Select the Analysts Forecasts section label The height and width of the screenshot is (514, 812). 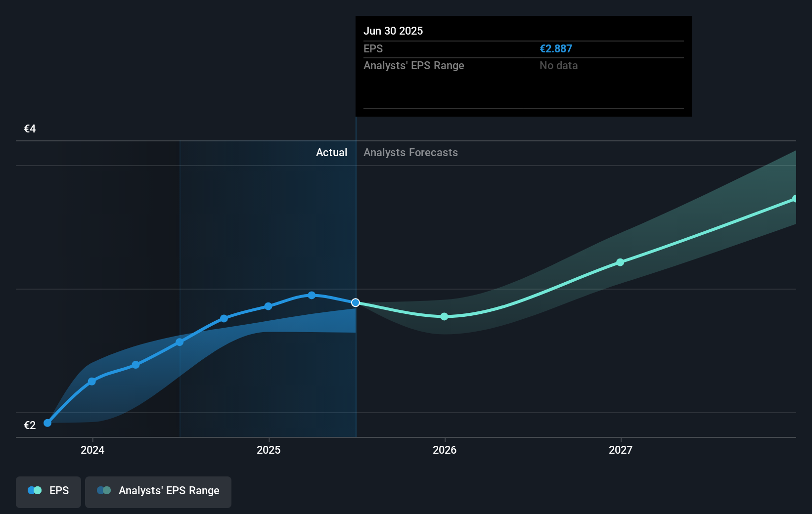coord(410,152)
